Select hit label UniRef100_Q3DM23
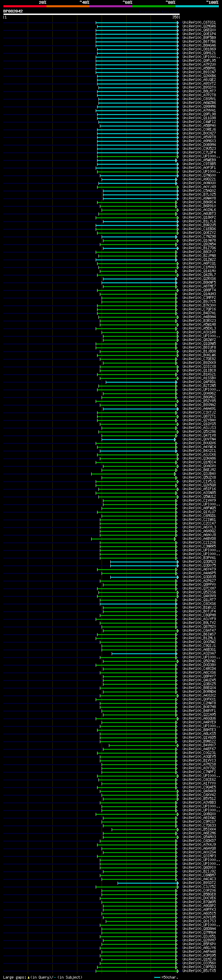This screenshot has width=222, height=980. pos(199,561)
